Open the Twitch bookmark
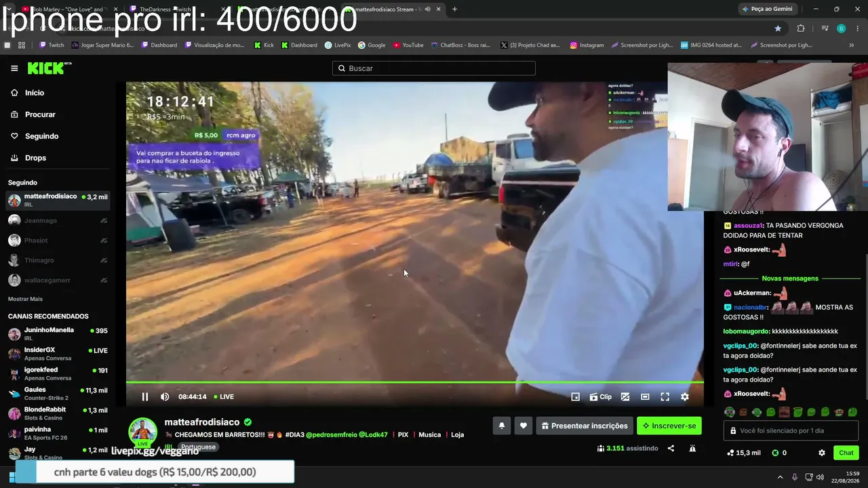This screenshot has height=488, width=868. coord(52,45)
